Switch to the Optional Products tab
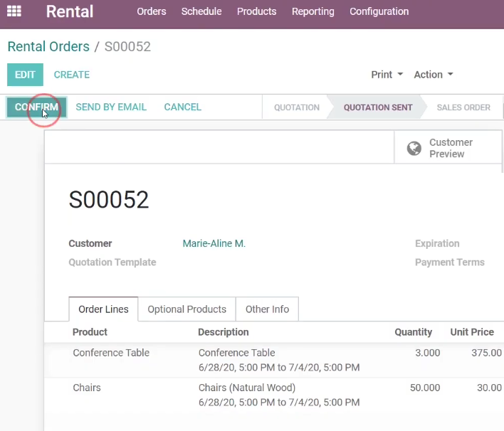504x431 pixels. (x=187, y=309)
